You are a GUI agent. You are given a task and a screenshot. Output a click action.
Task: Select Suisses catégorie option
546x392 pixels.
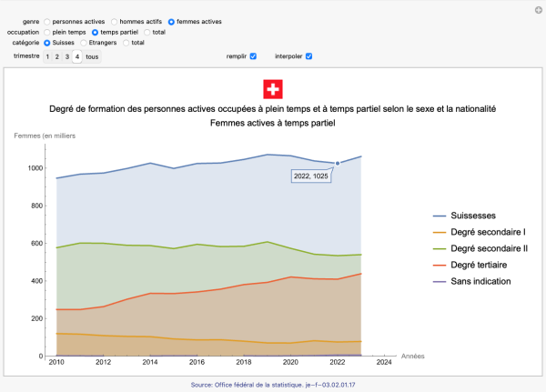(47, 42)
